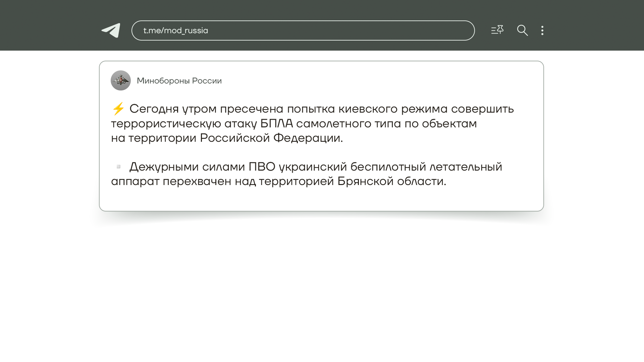Click the word Сегодня in first paragraph
644x362 pixels.
(154, 109)
